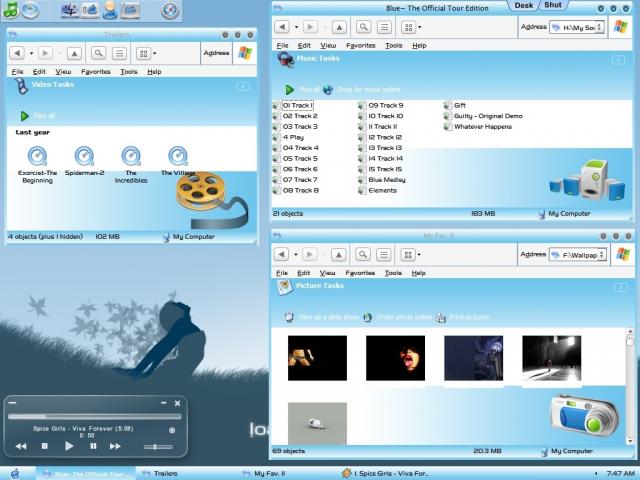Click View as a slide show link
Viewport: 640px width, 480px height.
click(x=322, y=317)
